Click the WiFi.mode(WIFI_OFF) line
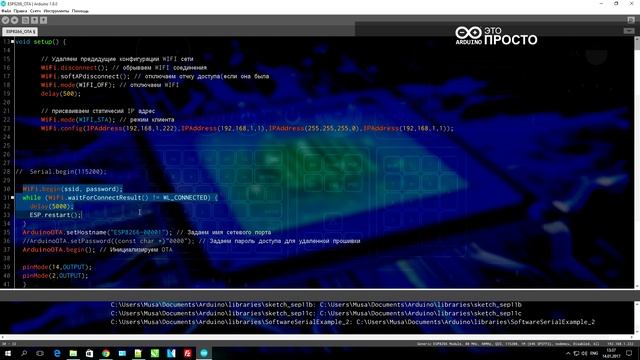Viewport: 640px width, 360px height. click(x=109, y=85)
